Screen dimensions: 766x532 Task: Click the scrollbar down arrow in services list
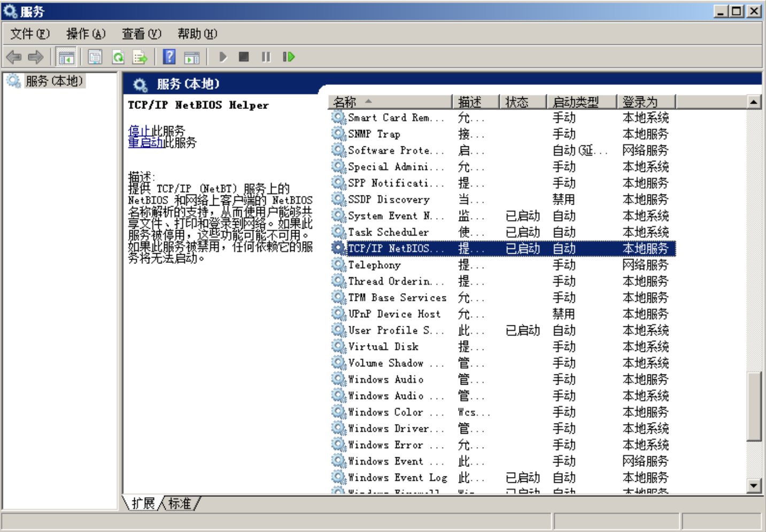[x=754, y=486]
